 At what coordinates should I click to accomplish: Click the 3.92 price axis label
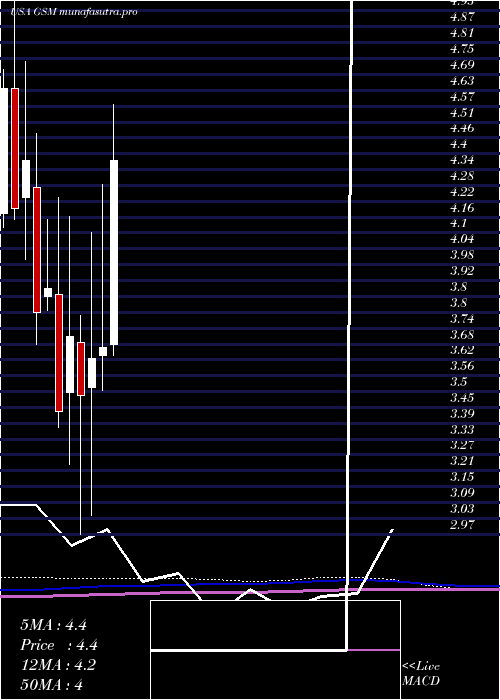click(462, 271)
